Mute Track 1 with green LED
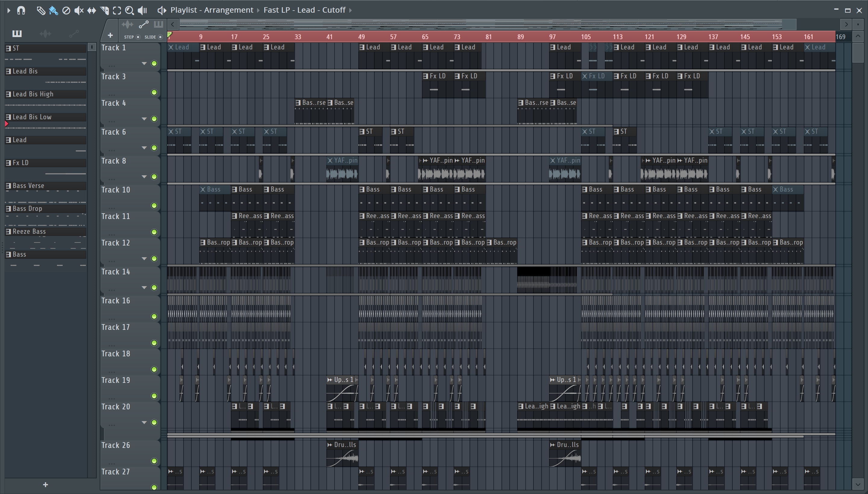The height and width of the screenshot is (494, 868). (154, 64)
